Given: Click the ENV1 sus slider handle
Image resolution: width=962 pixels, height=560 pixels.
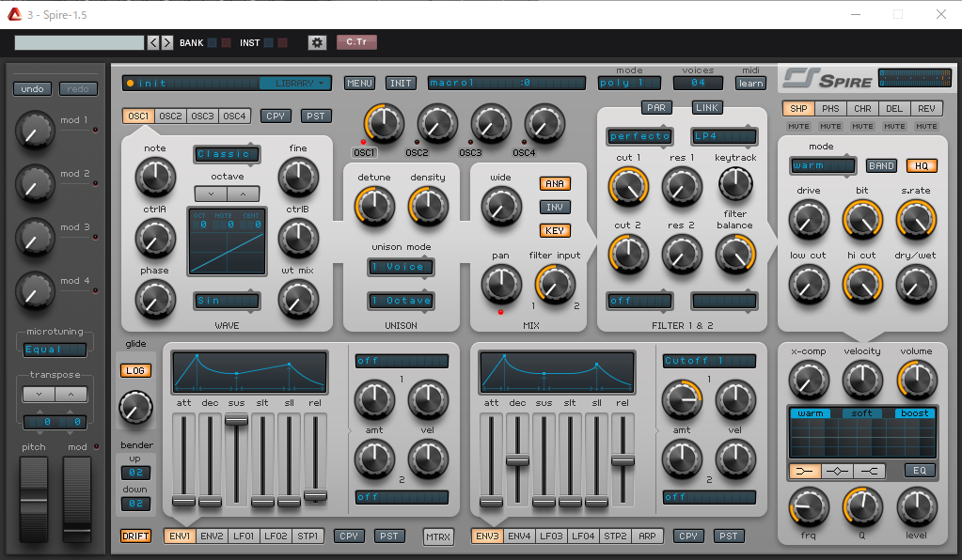Looking at the screenshot, I should coord(236,420).
